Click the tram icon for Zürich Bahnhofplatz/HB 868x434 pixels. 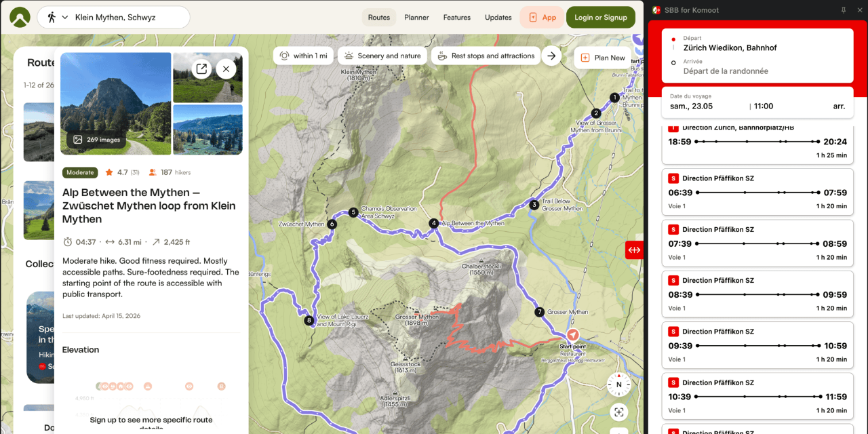(673, 128)
